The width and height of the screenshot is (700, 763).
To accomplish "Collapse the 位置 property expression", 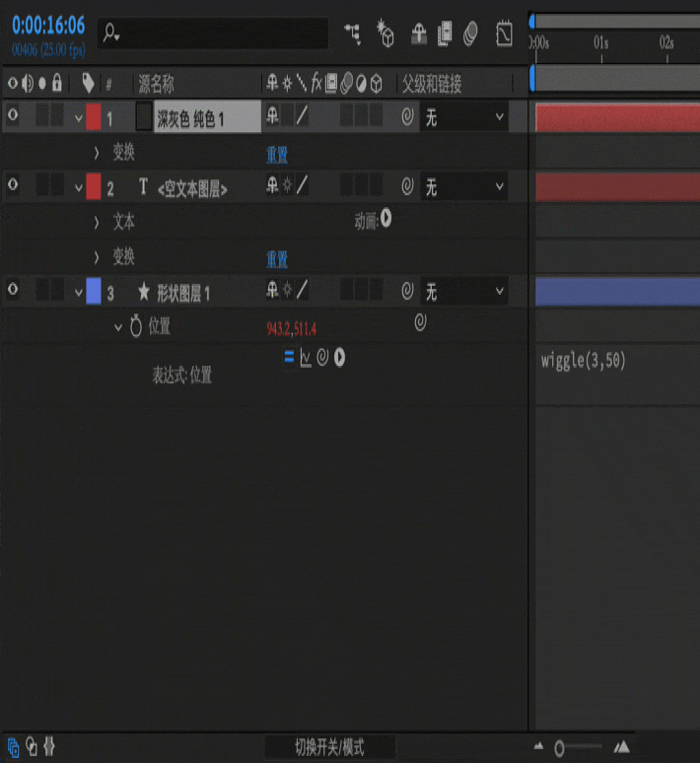I will 117,327.
